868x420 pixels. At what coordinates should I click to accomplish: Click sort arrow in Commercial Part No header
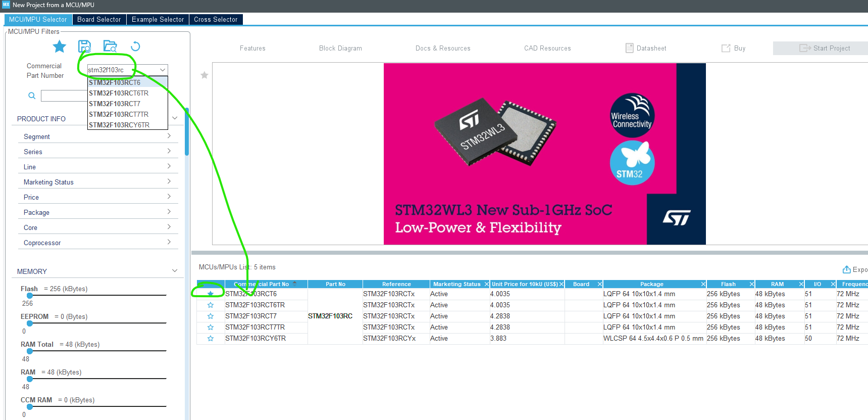295,284
